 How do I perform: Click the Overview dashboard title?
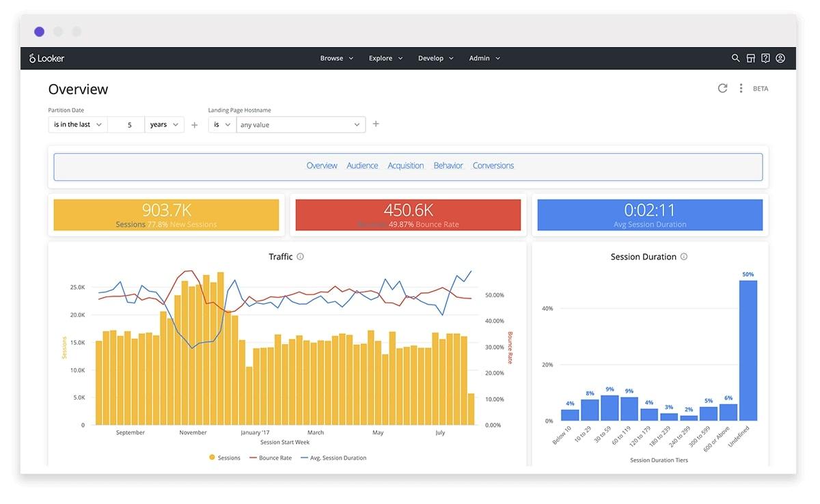click(x=78, y=89)
